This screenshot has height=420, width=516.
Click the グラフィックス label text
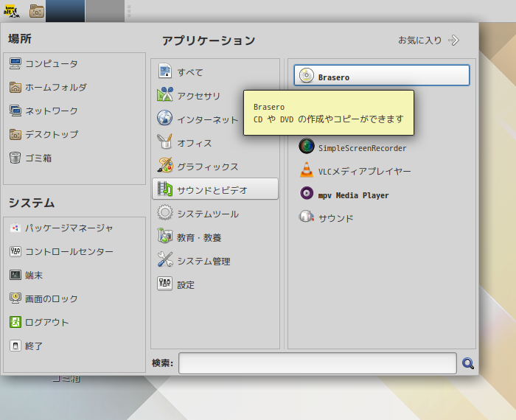point(208,167)
